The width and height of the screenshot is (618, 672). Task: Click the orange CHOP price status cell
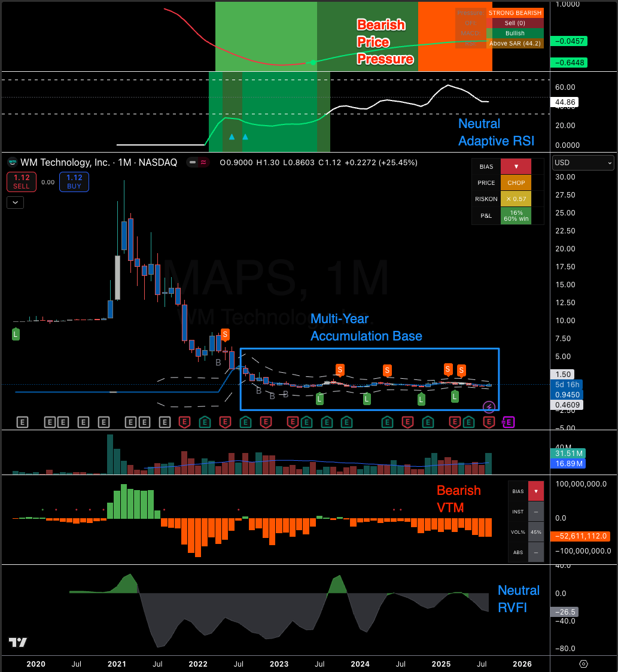point(516,183)
